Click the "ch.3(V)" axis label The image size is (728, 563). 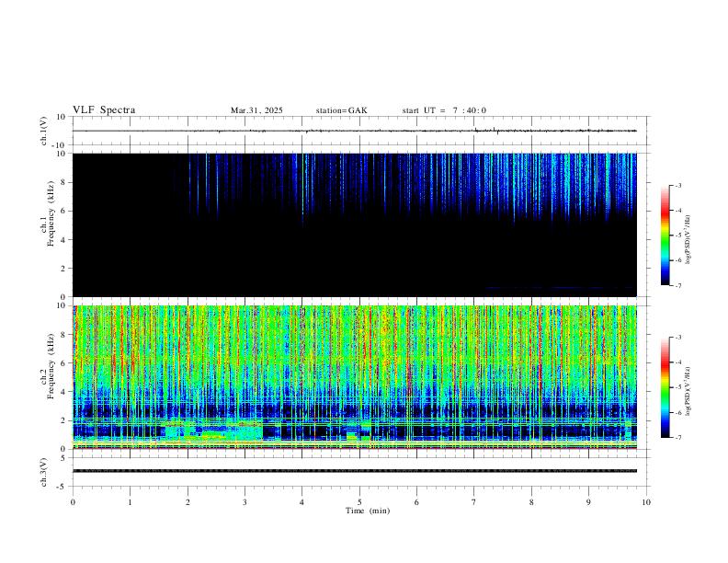pos(44,472)
